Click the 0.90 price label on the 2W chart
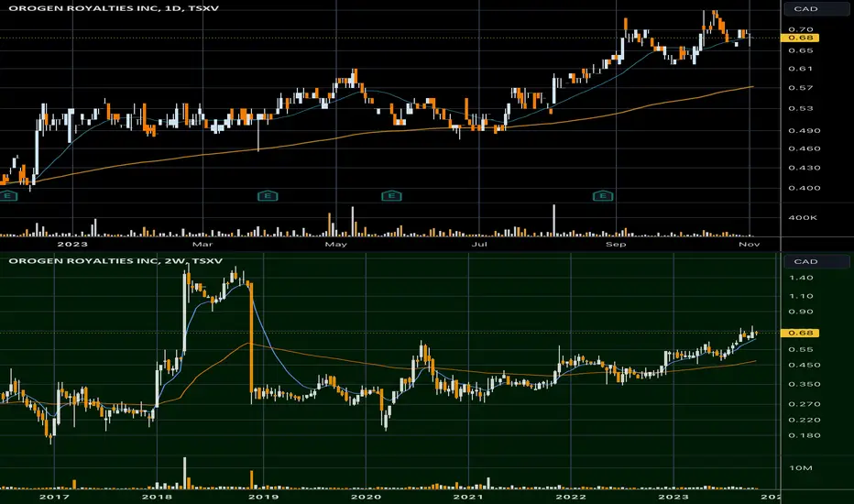854x504 pixels. click(x=801, y=312)
